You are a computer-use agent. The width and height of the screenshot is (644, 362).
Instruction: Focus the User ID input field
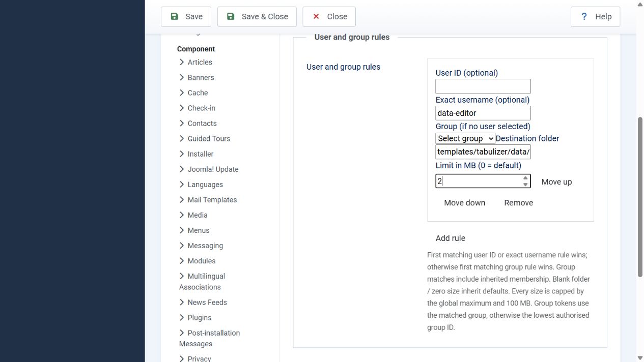(483, 86)
